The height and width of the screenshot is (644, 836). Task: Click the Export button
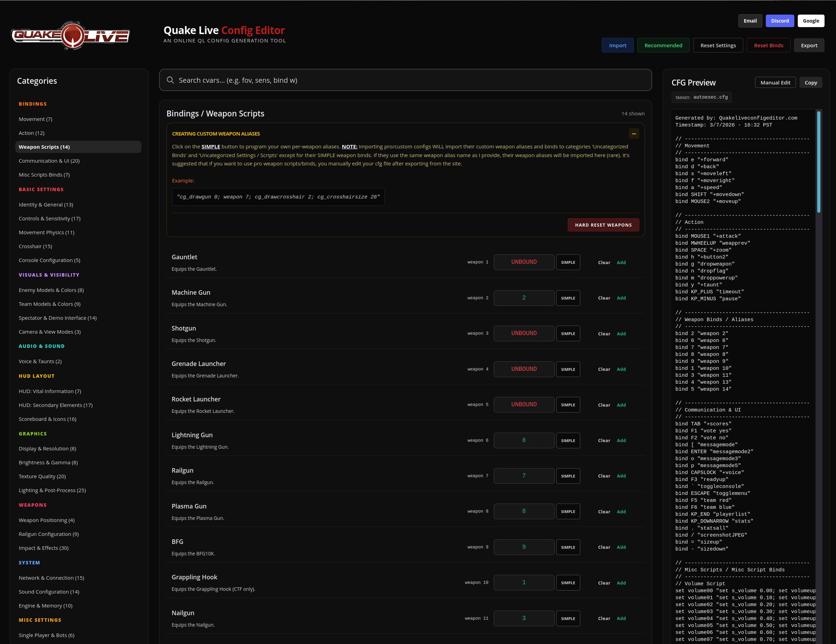pyautogui.click(x=809, y=45)
